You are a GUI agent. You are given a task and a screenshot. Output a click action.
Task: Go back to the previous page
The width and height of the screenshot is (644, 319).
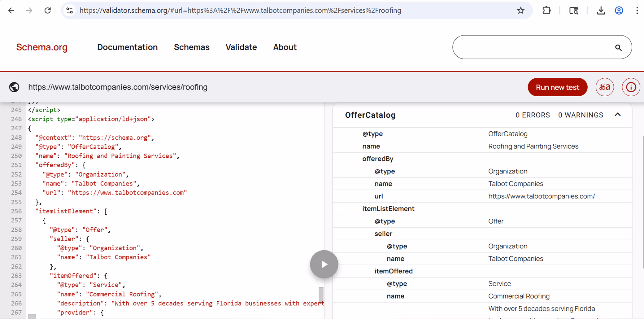point(11,11)
